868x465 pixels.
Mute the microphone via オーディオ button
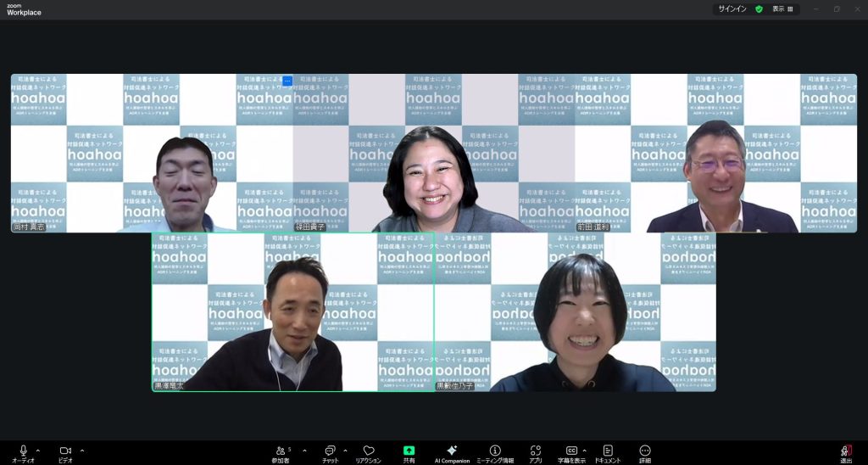tap(23, 452)
